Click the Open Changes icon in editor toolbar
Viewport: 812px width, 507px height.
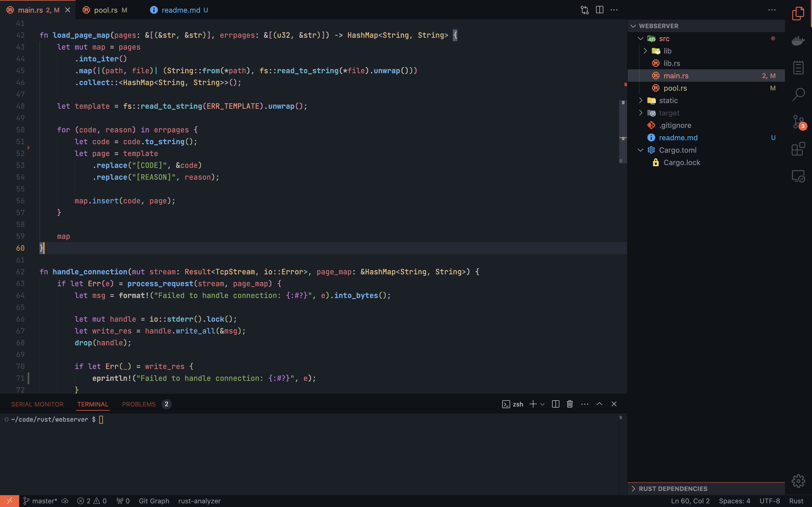[x=584, y=10]
